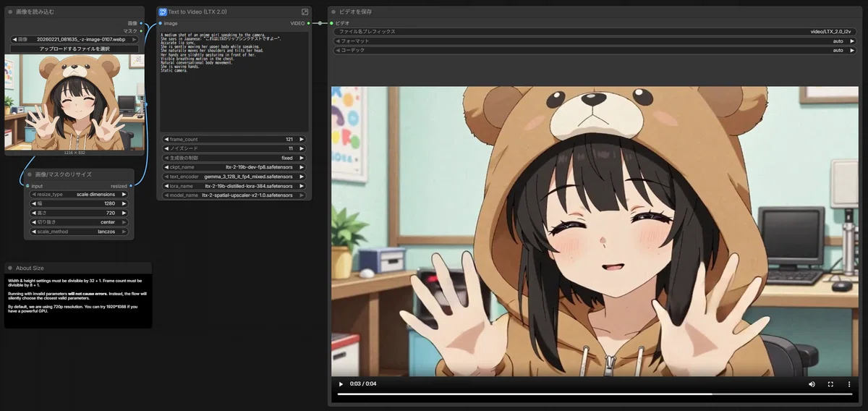Increase 幅 width value with the right arrow

pos(124,204)
